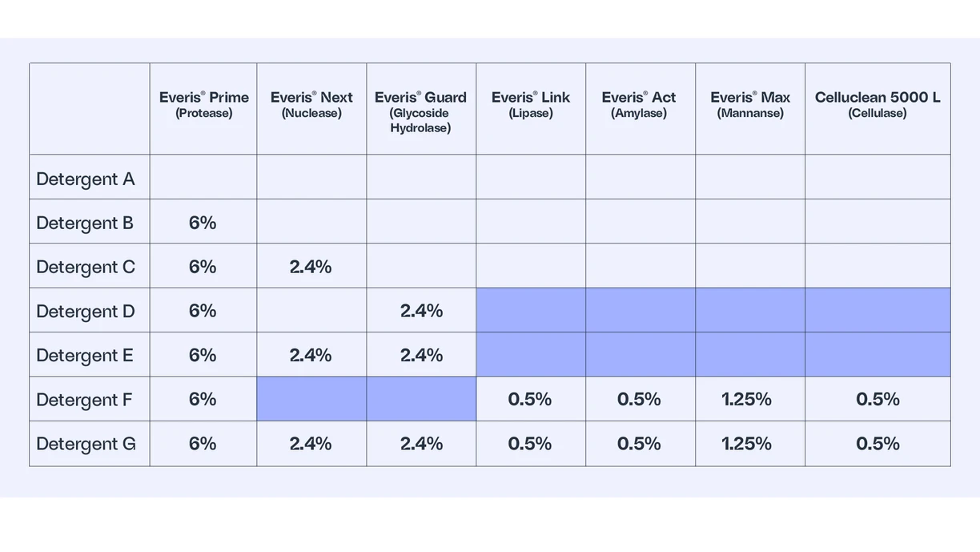
Task: Click Detergent B's 6% Everis Prime value
Action: pos(203,223)
